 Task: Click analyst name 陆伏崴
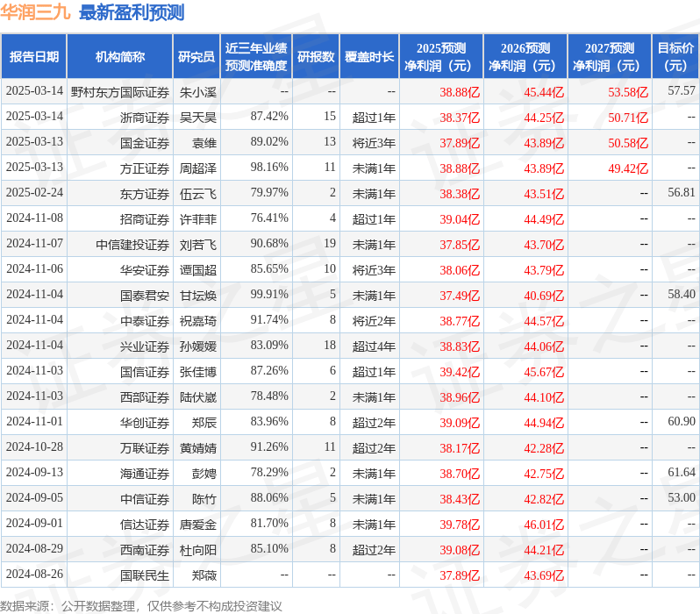(197, 398)
